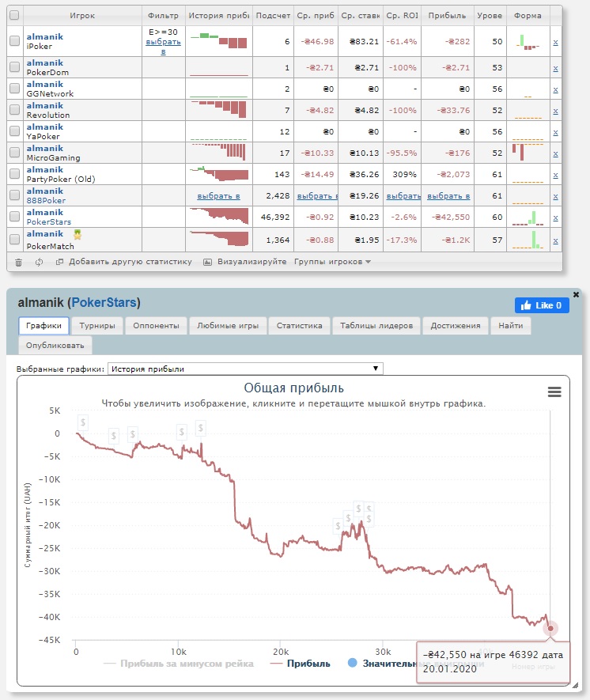The height and width of the screenshot is (700, 590).
Task: Click 888Poker history выбрать в link
Action: 219,196
